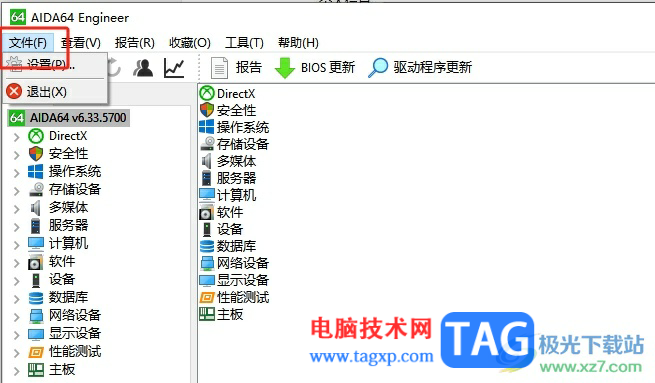655x383 pixels.
Task: Click the 网络设备 icon in the tree
Action: click(x=36, y=315)
